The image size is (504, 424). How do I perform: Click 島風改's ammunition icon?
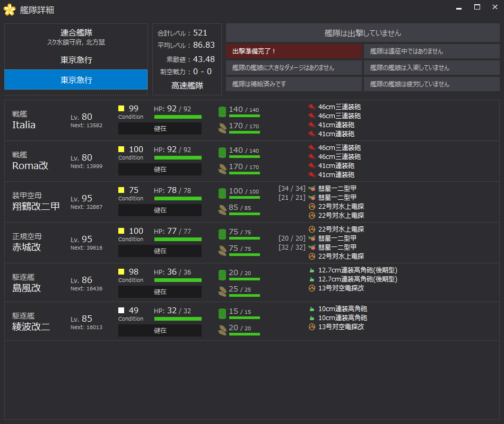click(222, 291)
